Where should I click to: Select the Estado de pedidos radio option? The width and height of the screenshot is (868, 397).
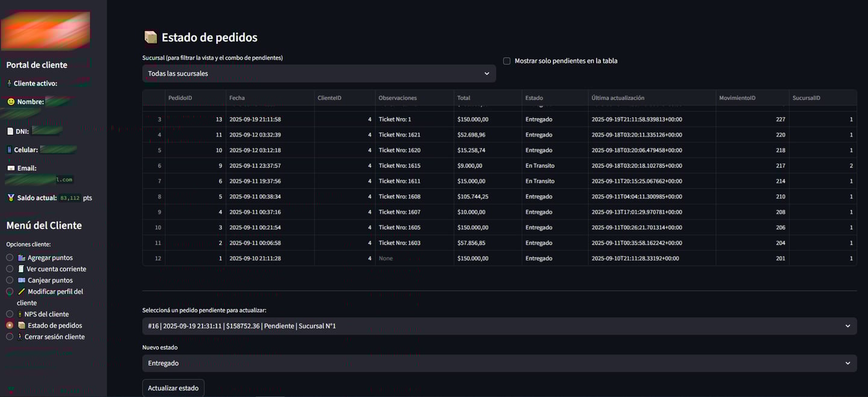point(10,325)
